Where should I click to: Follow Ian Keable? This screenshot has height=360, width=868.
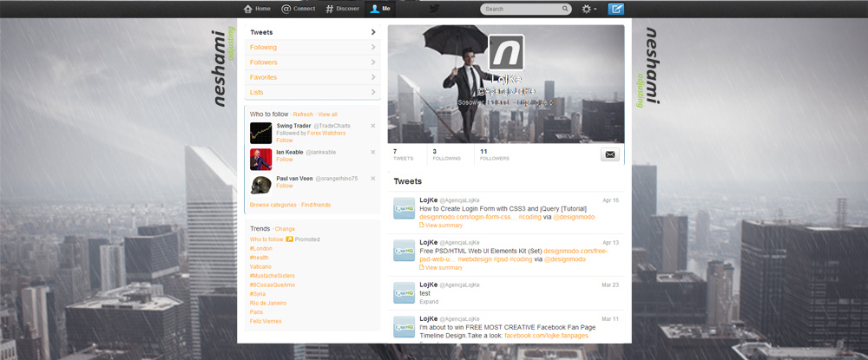285,160
